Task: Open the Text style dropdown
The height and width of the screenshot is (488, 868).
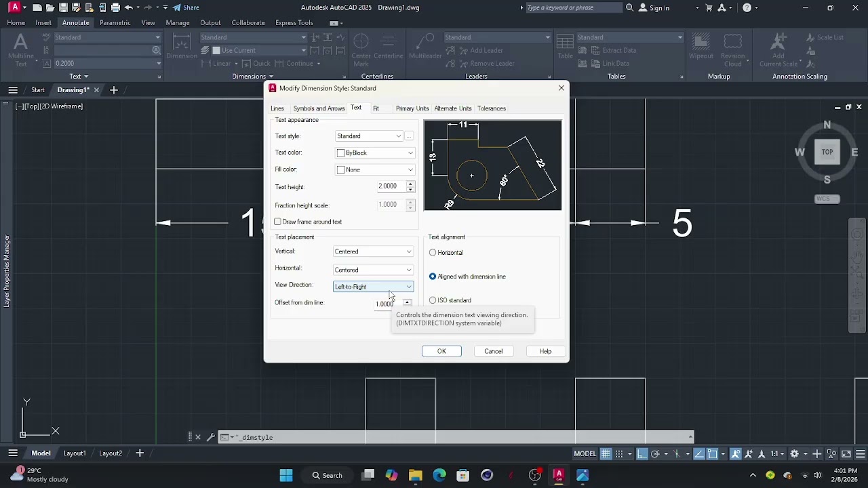Action: tap(369, 136)
